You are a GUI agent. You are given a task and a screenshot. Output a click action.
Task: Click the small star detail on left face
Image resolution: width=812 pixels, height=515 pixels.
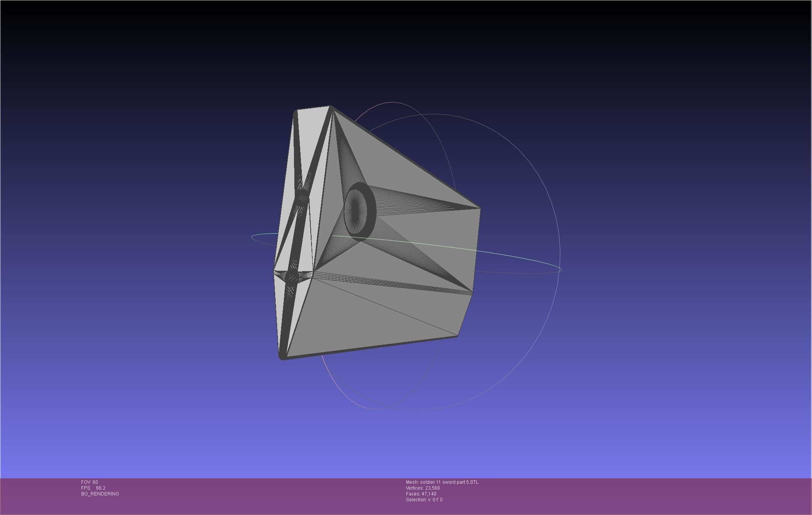click(291, 276)
